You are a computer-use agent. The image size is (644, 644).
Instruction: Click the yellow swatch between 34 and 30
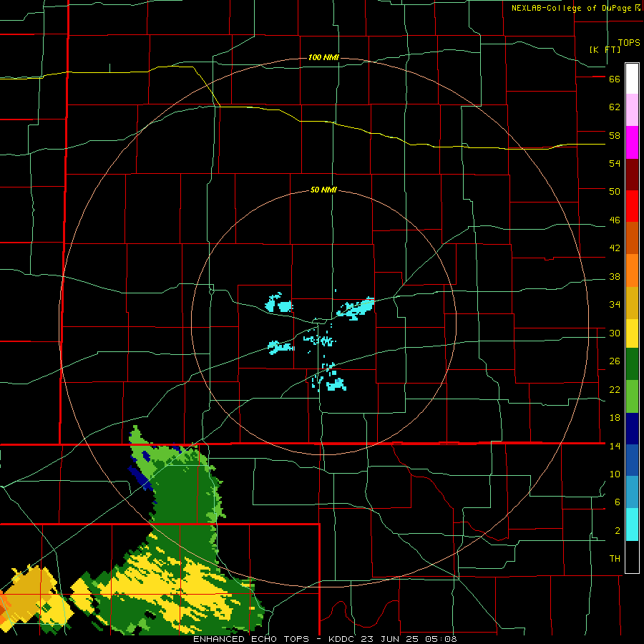click(x=632, y=333)
